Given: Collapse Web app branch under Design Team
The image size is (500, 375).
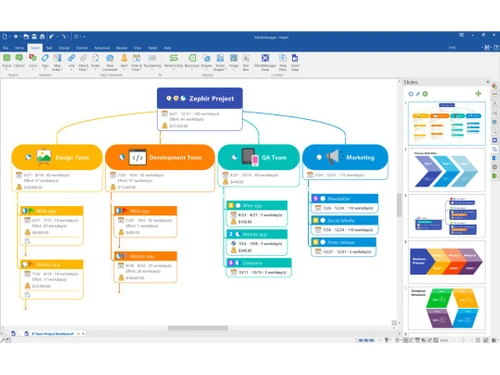Looking at the screenshot, I should pos(25,255).
